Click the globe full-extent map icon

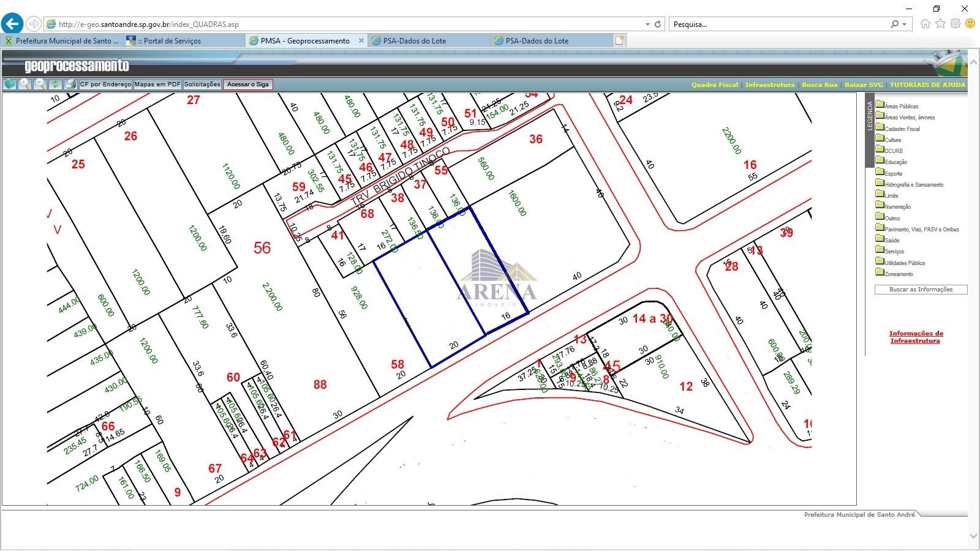(x=9, y=84)
